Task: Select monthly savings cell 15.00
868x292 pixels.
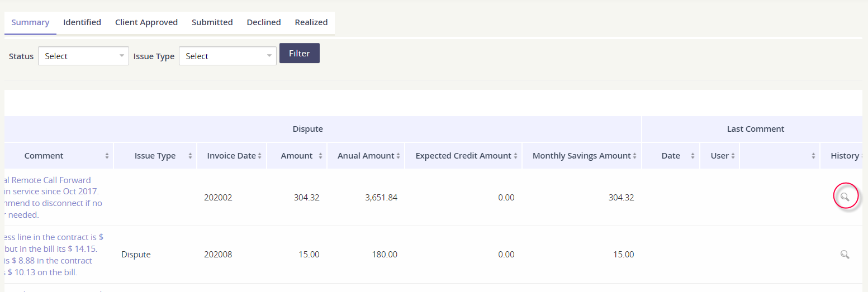Action: tap(624, 255)
